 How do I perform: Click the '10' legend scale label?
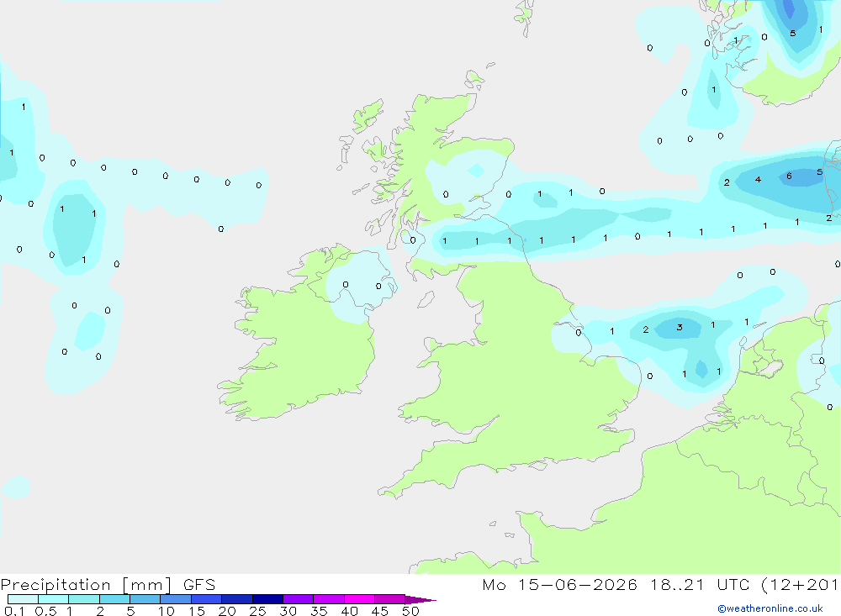click(167, 611)
